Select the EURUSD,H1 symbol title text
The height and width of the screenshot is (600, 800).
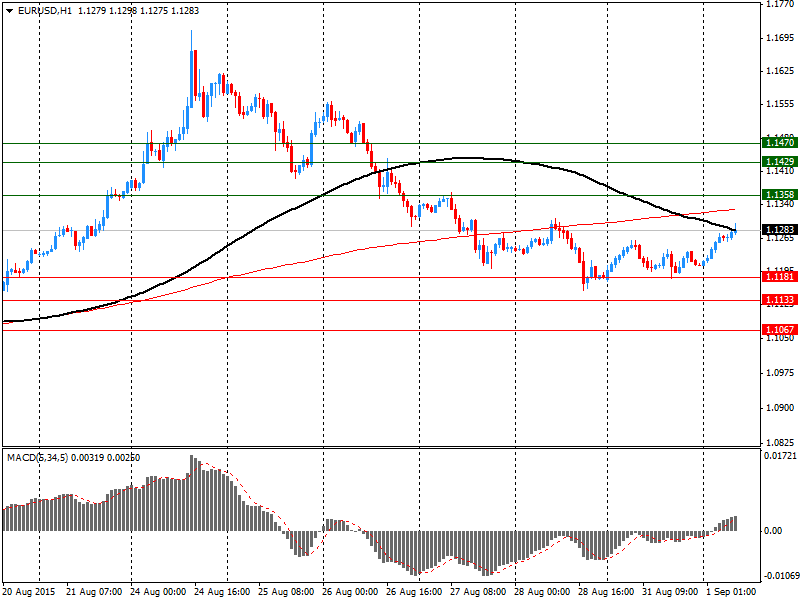click(45, 11)
